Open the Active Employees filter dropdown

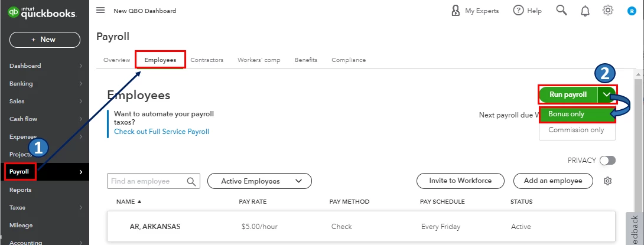259,181
